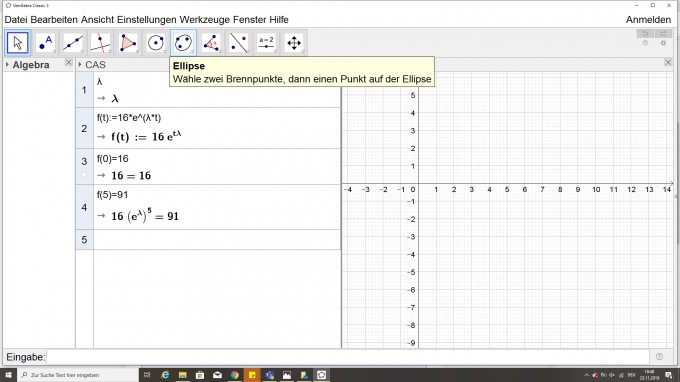680x382 pixels.
Task: Open Point tool submenu arrow
Action: pos(54,52)
